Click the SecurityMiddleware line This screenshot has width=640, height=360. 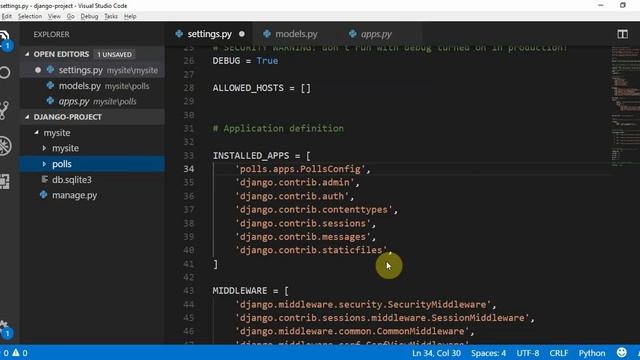366,304
